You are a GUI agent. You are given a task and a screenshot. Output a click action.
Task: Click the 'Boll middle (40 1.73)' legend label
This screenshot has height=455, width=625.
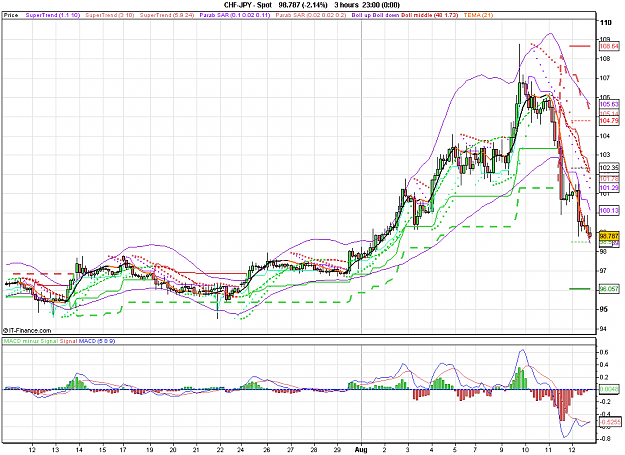click(x=430, y=15)
